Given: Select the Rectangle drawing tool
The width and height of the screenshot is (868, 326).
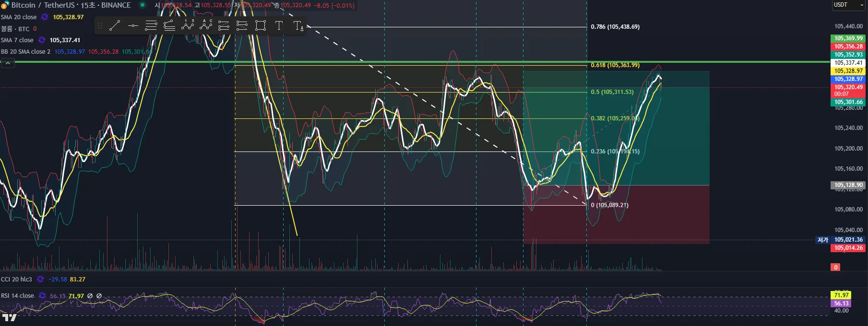Looking at the screenshot, I should 261,25.
